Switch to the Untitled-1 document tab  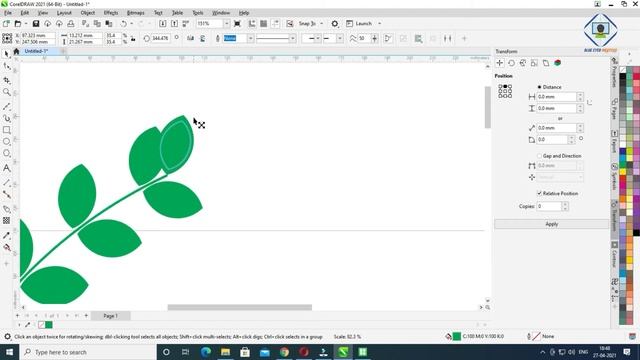(x=36, y=51)
